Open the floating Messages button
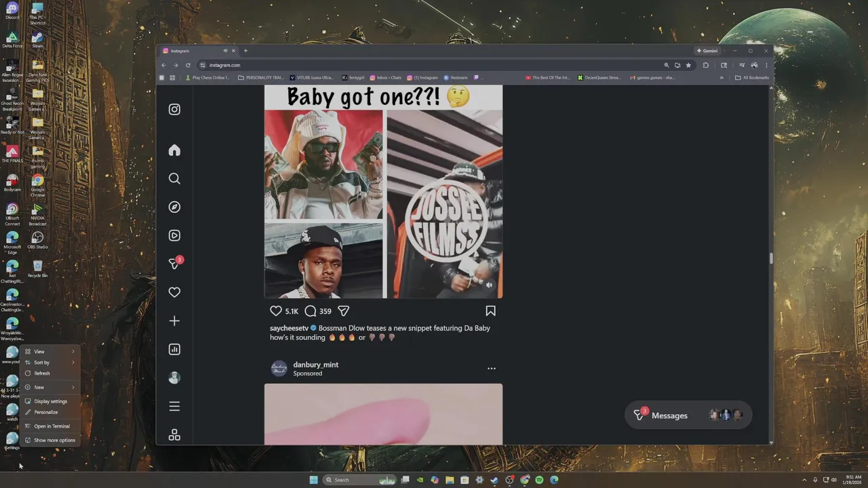The height and width of the screenshot is (488, 868). (x=688, y=415)
